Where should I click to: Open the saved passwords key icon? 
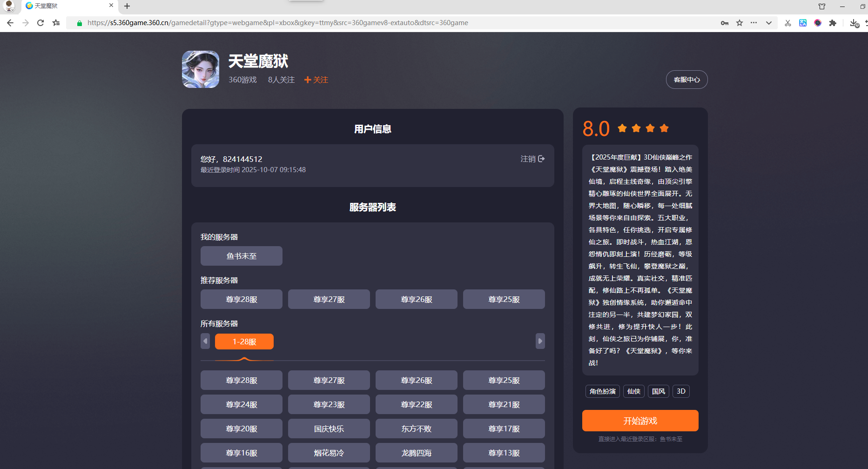725,23
